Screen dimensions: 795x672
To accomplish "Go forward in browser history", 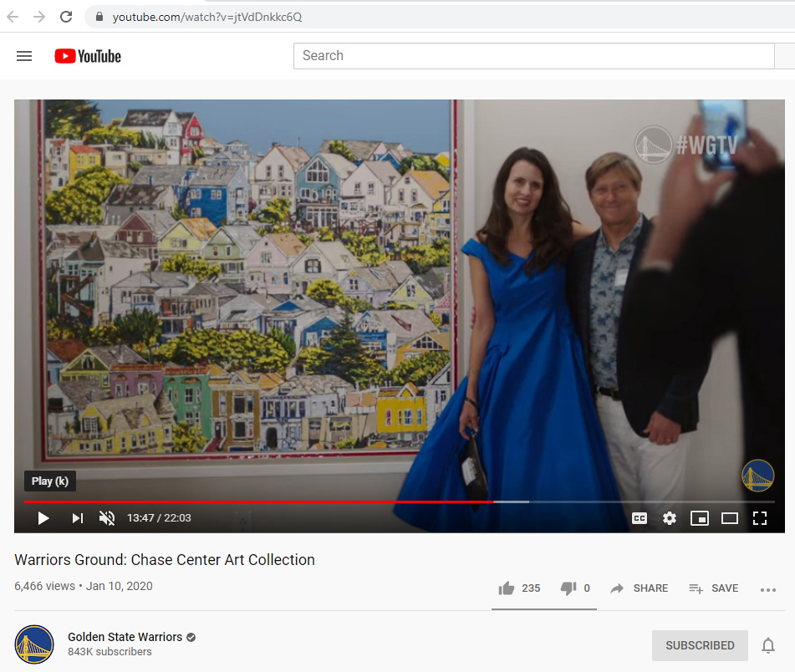I will [x=39, y=17].
